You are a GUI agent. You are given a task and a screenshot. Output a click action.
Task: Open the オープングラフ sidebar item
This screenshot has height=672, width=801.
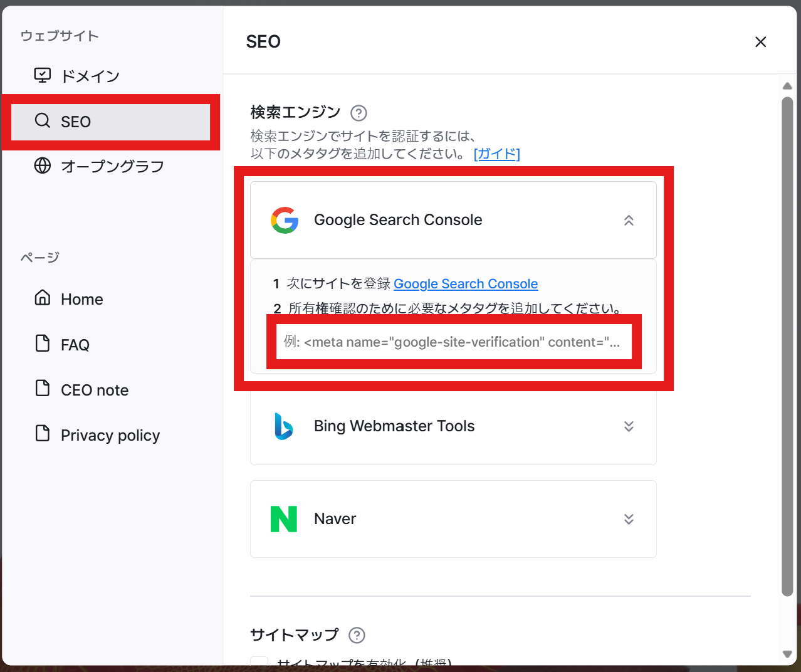click(111, 166)
